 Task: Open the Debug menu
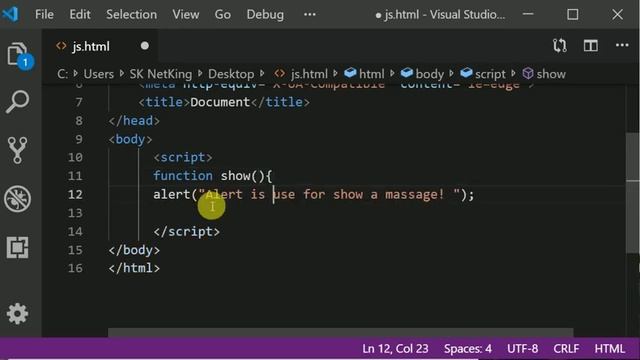pos(265,14)
